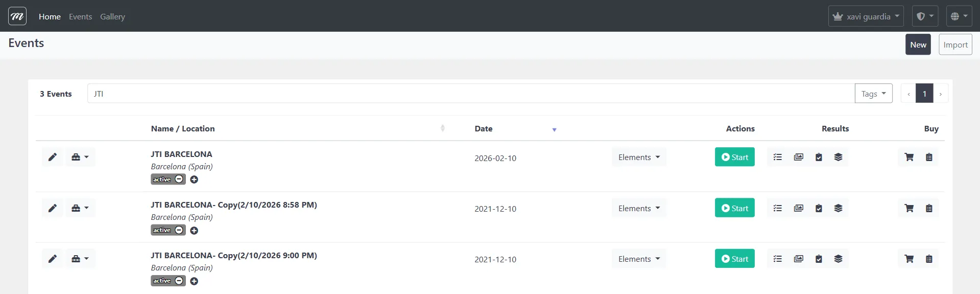Remove the active tag on the 9:00 PM copy
980x294 pixels.
[179, 281]
